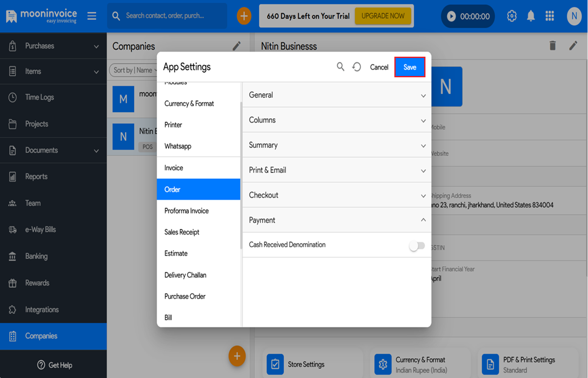The width and height of the screenshot is (588, 378).
Task: Select the N company thumbnail in list
Action: coord(123,136)
